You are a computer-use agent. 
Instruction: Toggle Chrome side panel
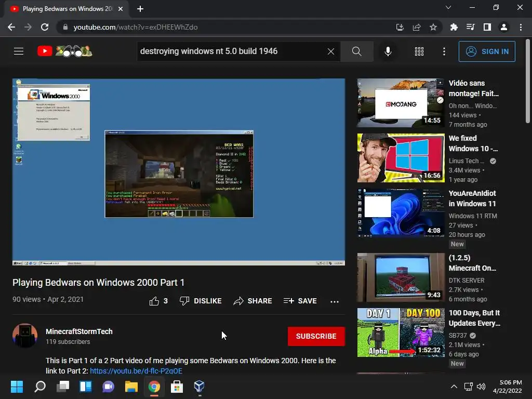coord(487,27)
